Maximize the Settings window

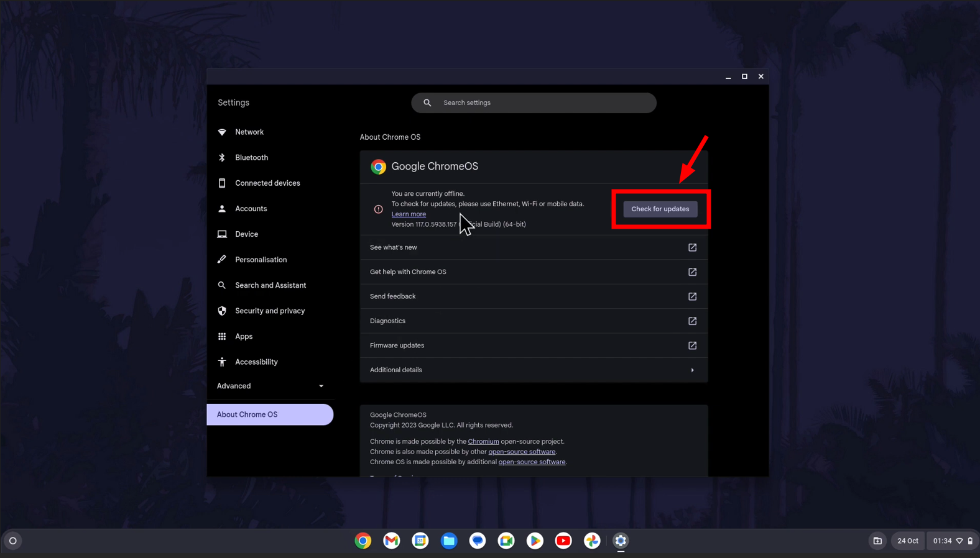[x=744, y=76]
